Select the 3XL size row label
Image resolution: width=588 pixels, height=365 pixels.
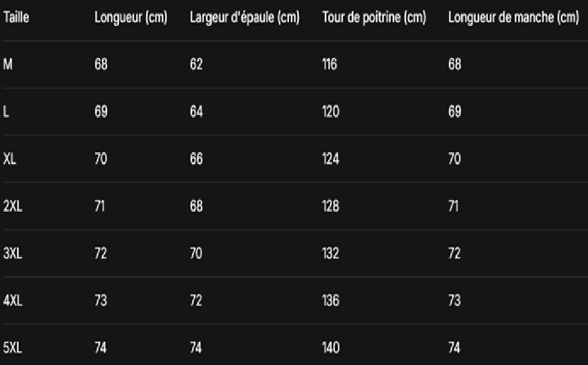pos(13,253)
